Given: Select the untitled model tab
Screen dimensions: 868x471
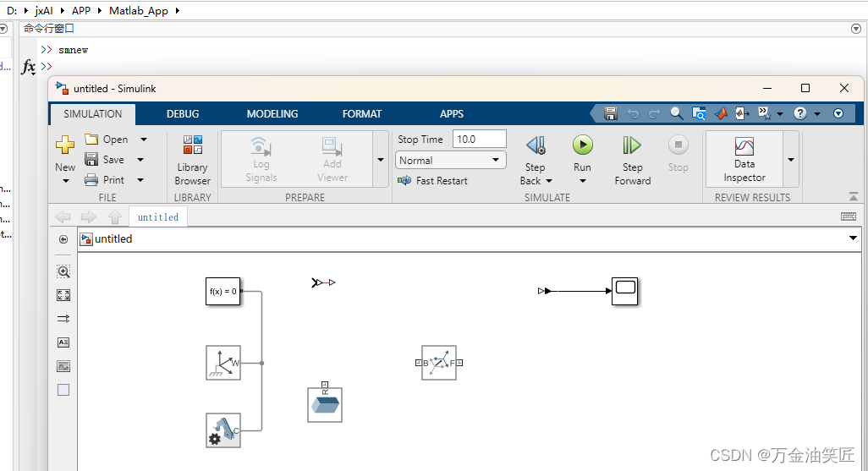Looking at the screenshot, I should [x=158, y=217].
